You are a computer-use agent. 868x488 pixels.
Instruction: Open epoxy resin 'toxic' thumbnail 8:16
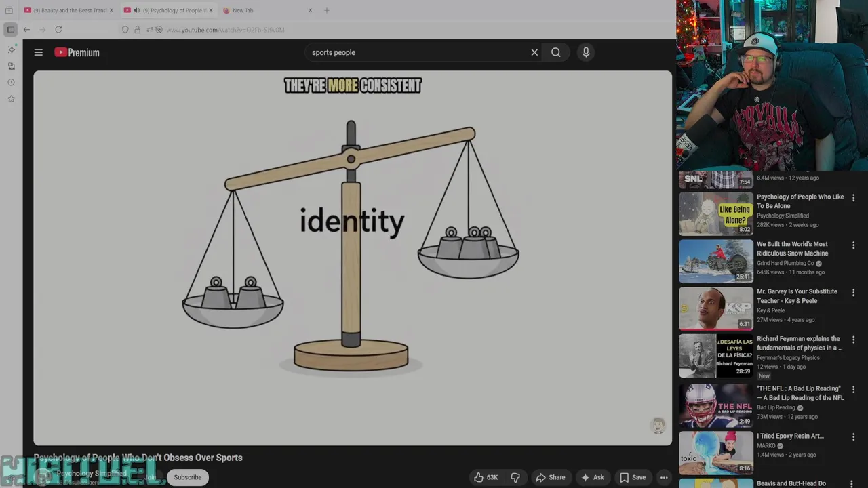click(x=716, y=453)
